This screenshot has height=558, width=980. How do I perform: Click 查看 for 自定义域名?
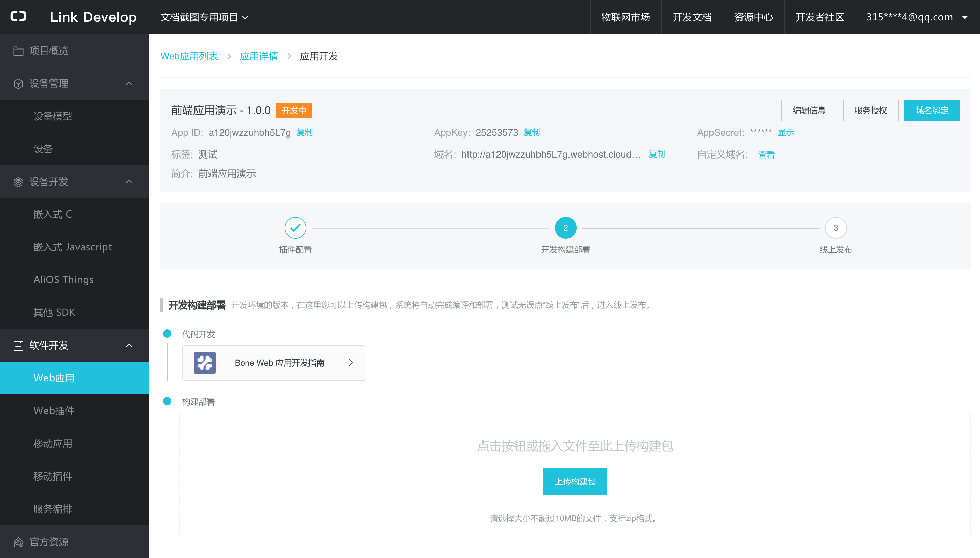766,155
